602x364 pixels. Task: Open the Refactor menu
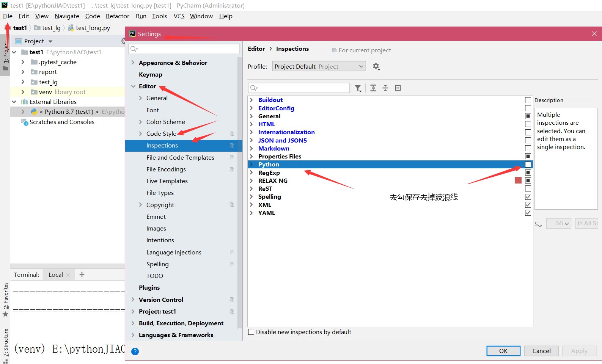click(x=118, y=16)
